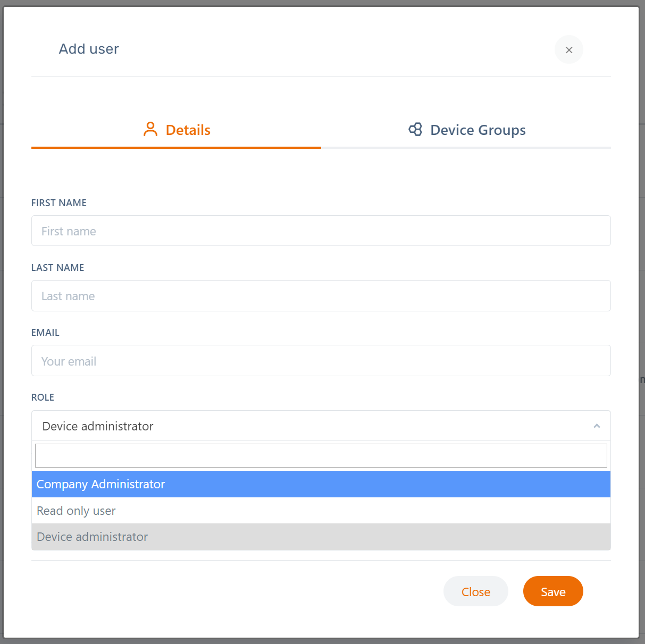Click the EMAIL field label
This screenshot has width=645, height=644.
point(46,333)
